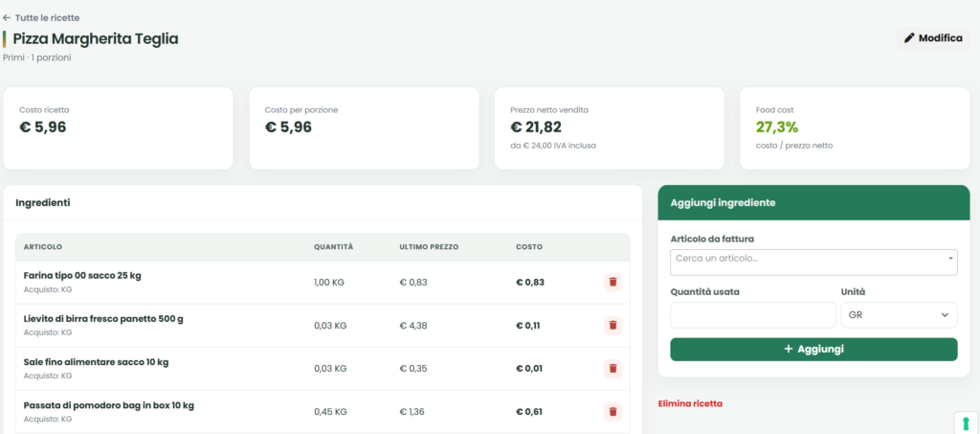Screen dimensions: 980x434
Task: Select Farina tipo 00 sacco 25 kg
Action: (x=82, y=275)
